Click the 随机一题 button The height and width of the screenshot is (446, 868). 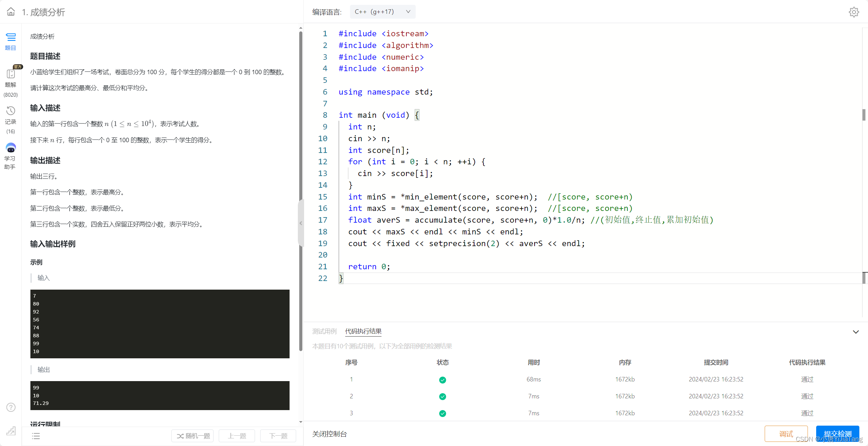pyautogui.click(x=192, y=436)
